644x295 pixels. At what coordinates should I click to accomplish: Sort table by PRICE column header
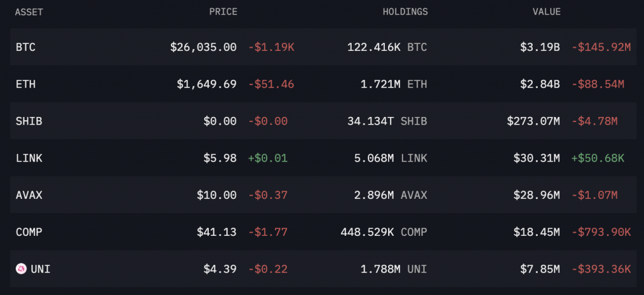pos(223,12)
